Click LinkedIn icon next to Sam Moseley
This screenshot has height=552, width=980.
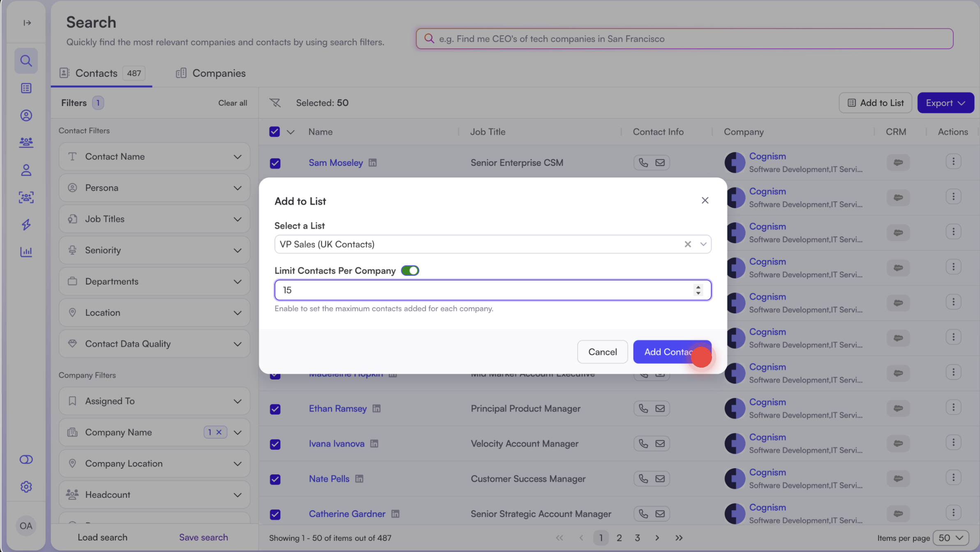pyautogui.click(x=372, y=163)
